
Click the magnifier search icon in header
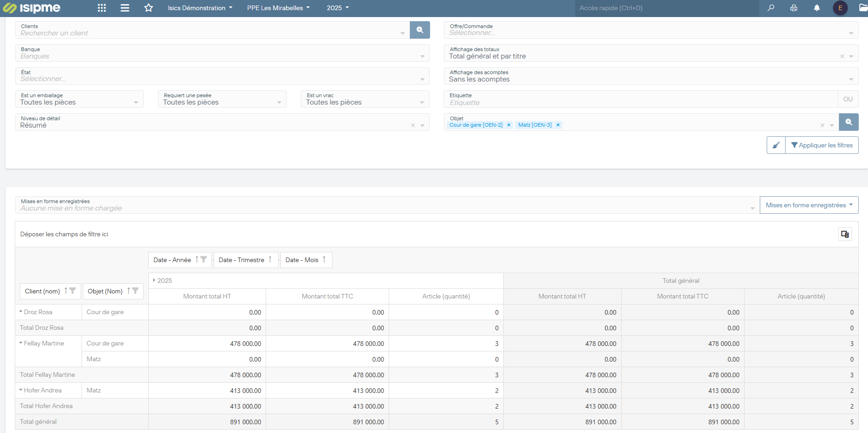click(771, 8)
